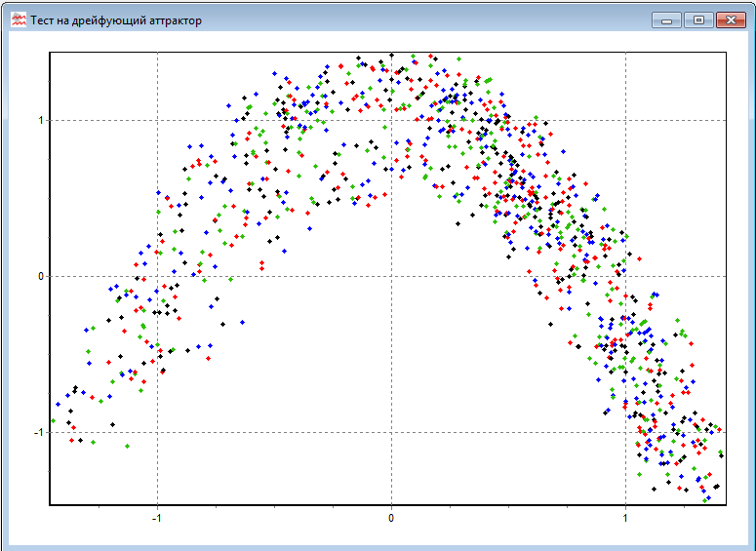Click the window title 'Тест на дрейфующий аттрактор'

coord(116,20)
